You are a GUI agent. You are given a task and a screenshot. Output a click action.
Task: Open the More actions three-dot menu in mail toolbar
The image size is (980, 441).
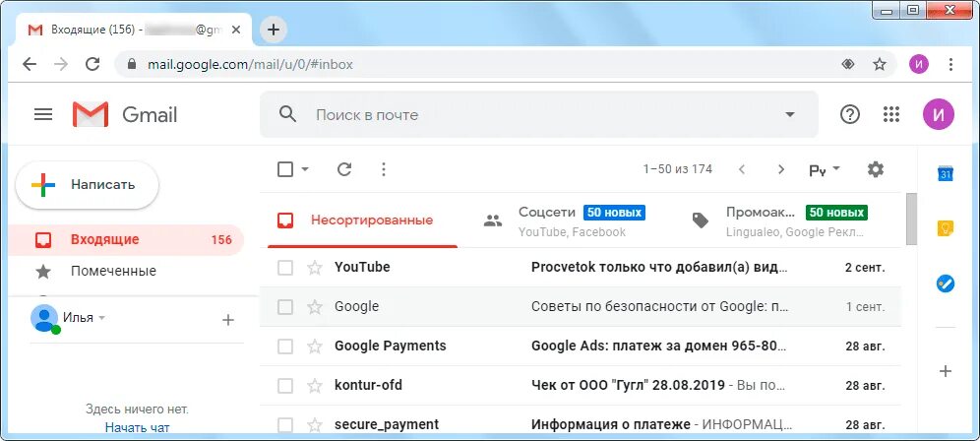(384, 169)
